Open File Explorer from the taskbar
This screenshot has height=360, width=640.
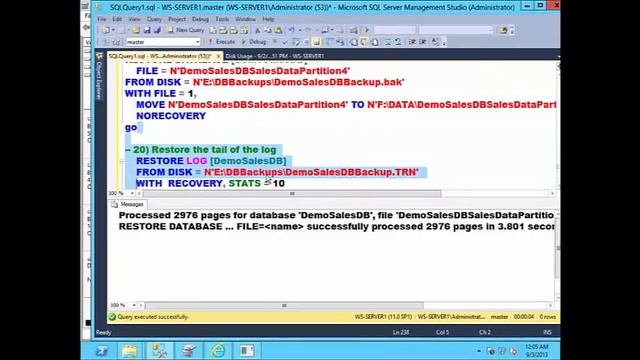point(129,351)
